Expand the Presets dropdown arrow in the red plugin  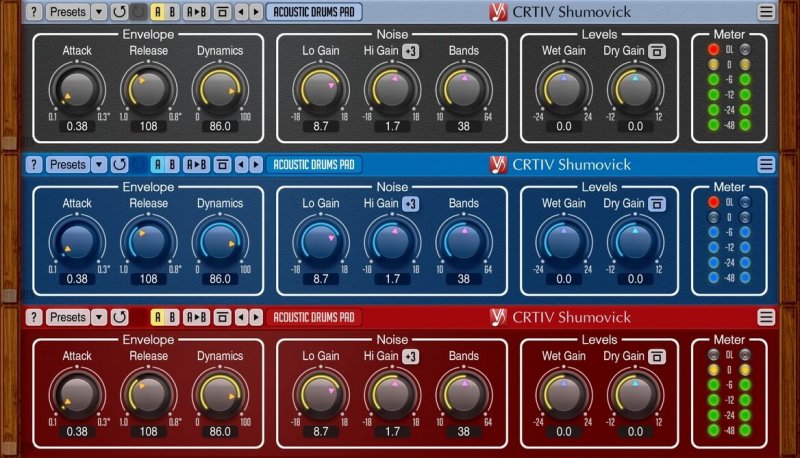tap(98, 317)
